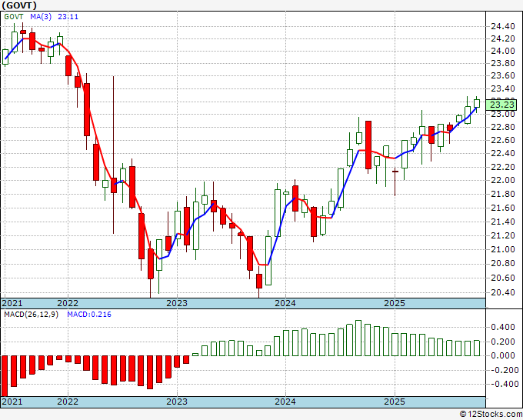This screenshot has width=523, height=420.
Task: Click 2021 on the MACD panel timeline
Action: click(12, 402)
